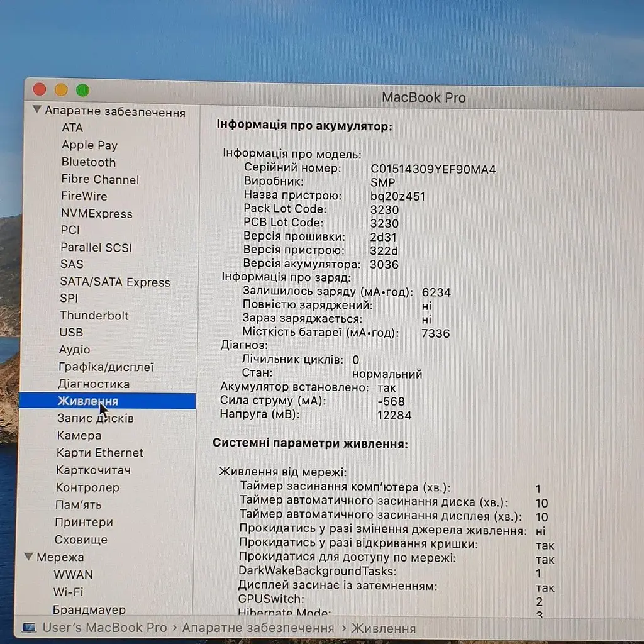Select WWAN under Мережа

click(73, 575)
